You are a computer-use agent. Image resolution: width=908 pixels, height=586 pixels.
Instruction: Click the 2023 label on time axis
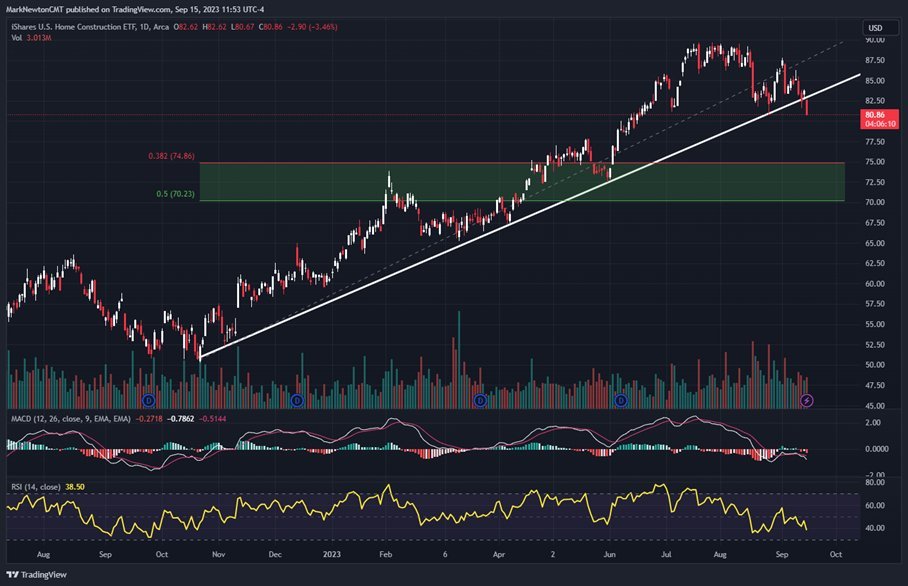(332, 554)
